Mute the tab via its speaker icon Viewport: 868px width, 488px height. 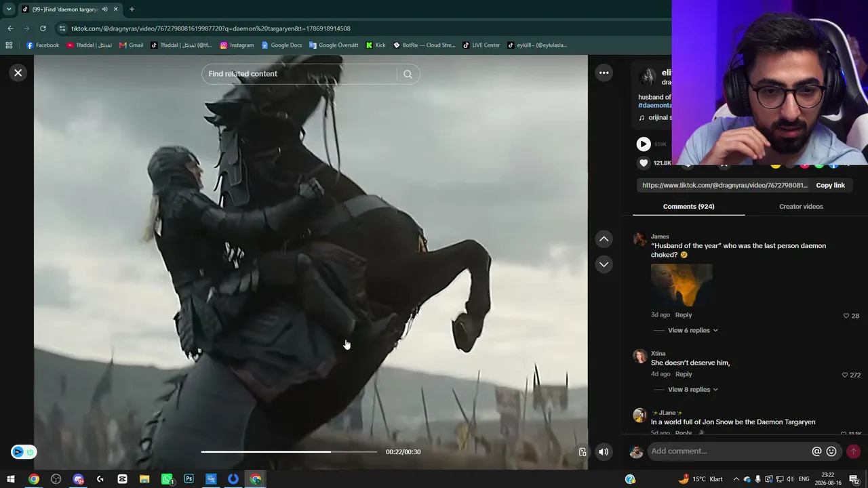104,9
